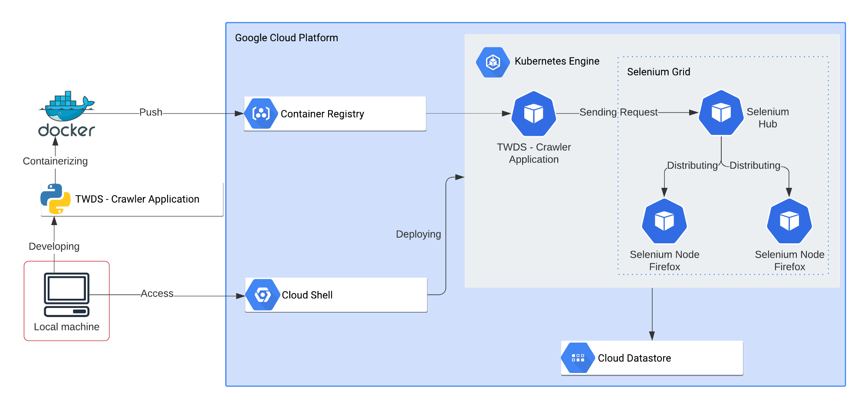Viewport: 868px width, 409px height.
Task: Select the TWDS Crawler pod icon in Kubernetes
Action: 534,114
